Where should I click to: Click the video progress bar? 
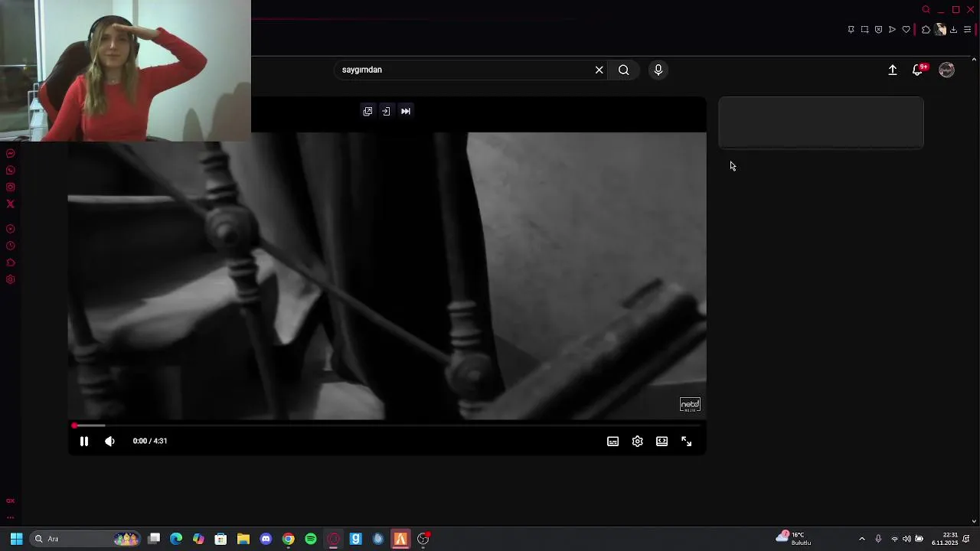point(387,425)
